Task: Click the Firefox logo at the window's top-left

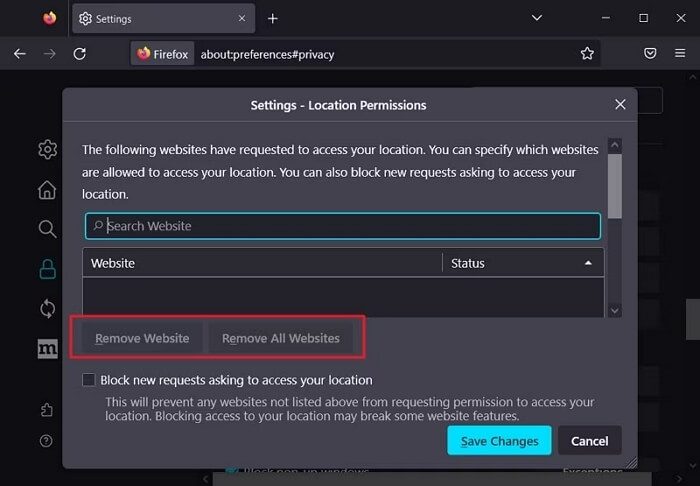Action: (x=50, y=18)
